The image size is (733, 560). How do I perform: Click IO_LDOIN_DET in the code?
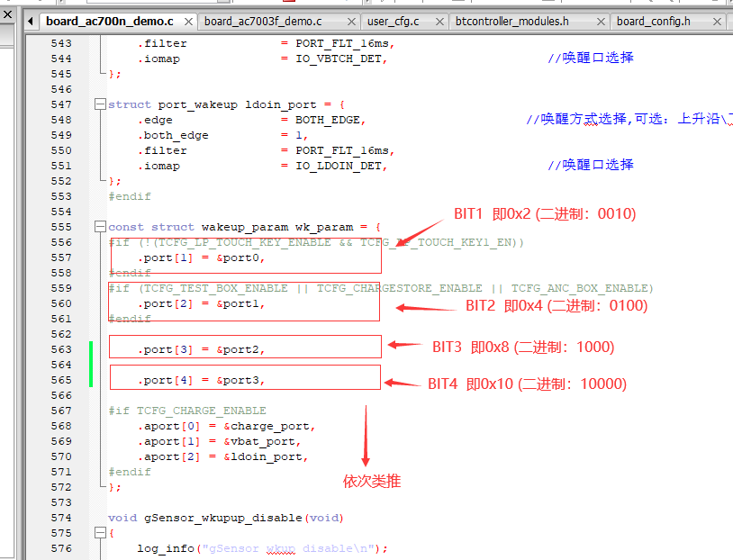[x=338, y=166]
